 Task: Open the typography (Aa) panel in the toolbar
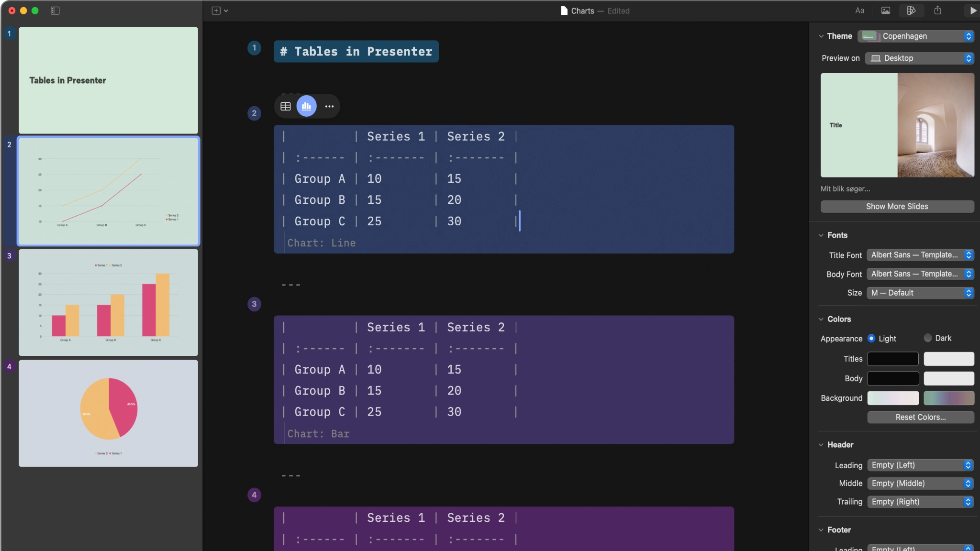click(859, 11)
